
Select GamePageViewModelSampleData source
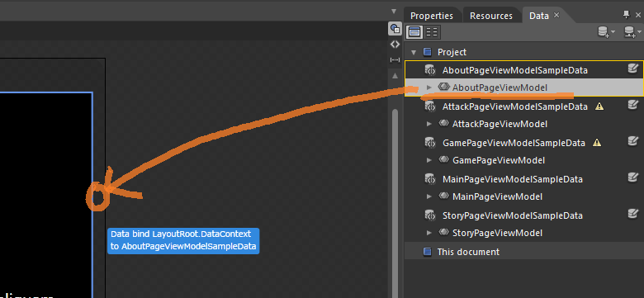coord(514,144)
